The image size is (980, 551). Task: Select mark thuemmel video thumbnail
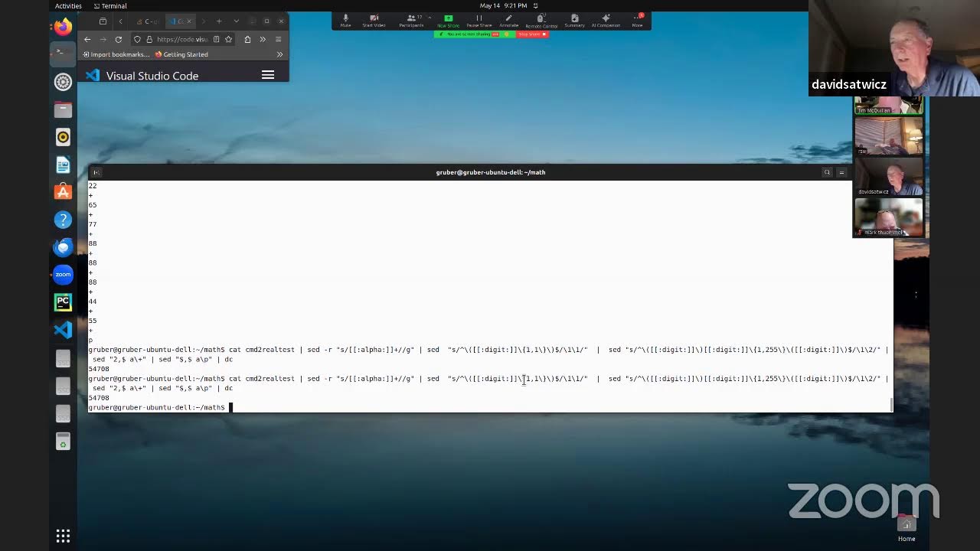[888, 217]
